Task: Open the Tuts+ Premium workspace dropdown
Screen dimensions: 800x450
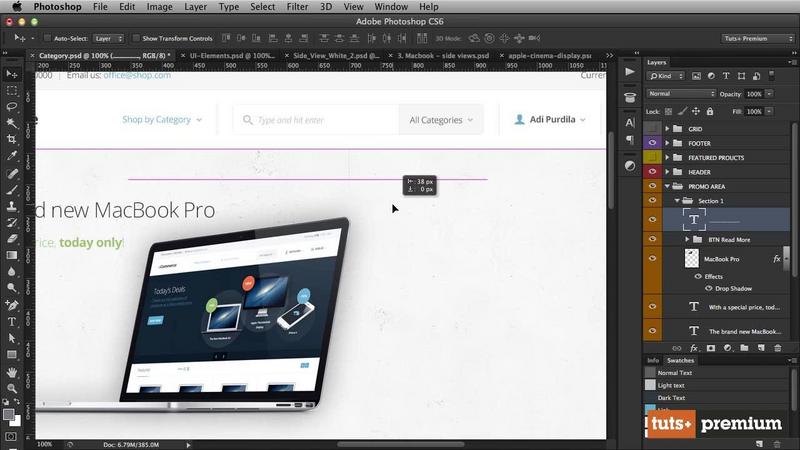Action: pyautogui.click(x=758, y=38)
